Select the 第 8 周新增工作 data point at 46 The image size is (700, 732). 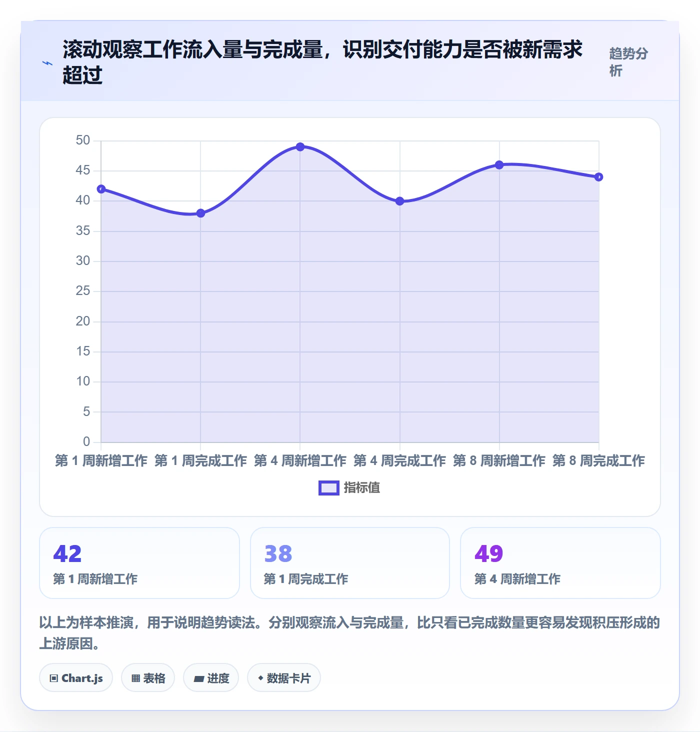(x=499, y=165)
